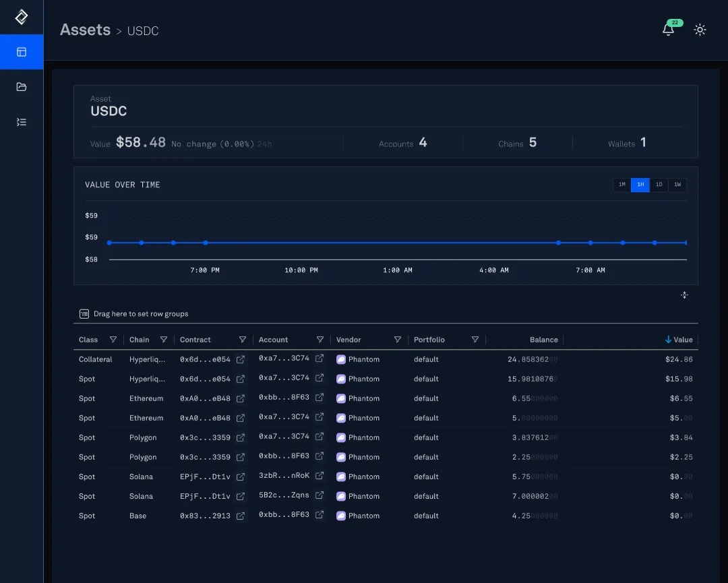Open the Vendor column filter
This screenshot has height=583, width=728.
[398, 339]
